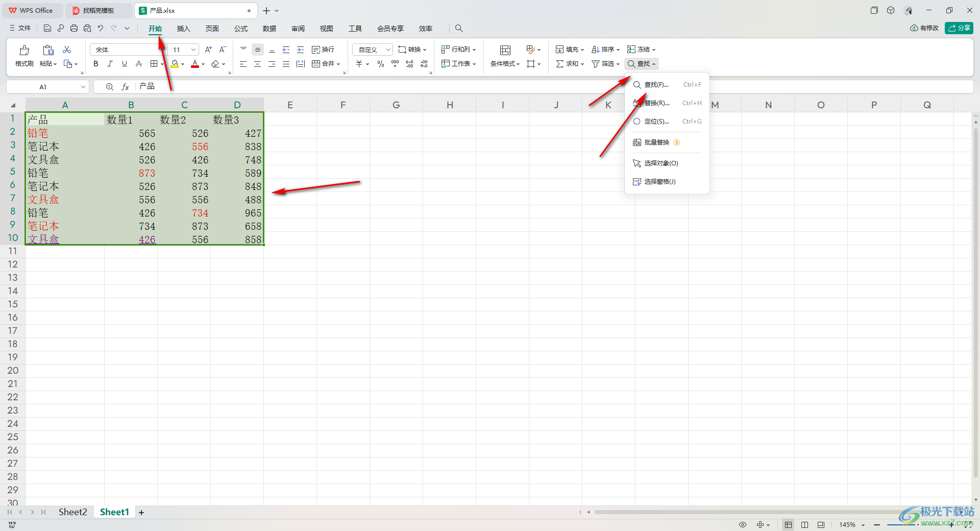Screen dimensions: 980x531
Task: Align text right
Action: (272, 64)
